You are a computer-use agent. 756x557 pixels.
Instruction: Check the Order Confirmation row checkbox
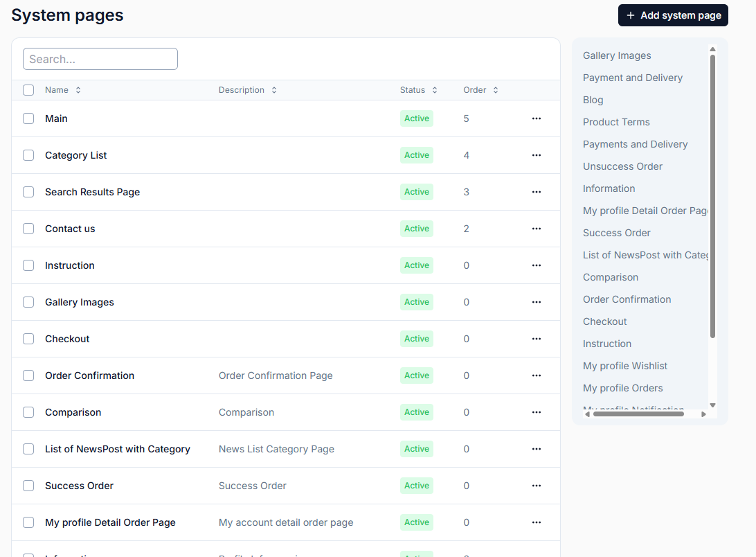(28, 375)
